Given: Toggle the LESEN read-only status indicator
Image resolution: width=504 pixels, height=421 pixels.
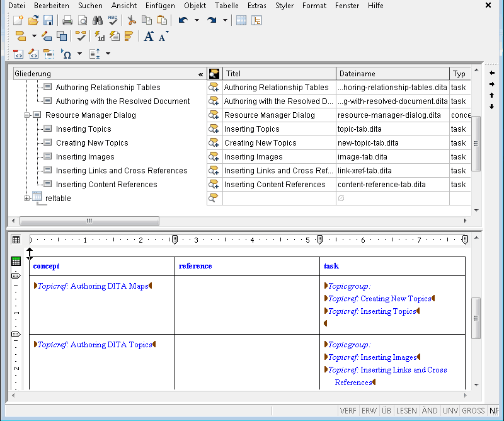Looking at the screenshot, I should (406, 411).
